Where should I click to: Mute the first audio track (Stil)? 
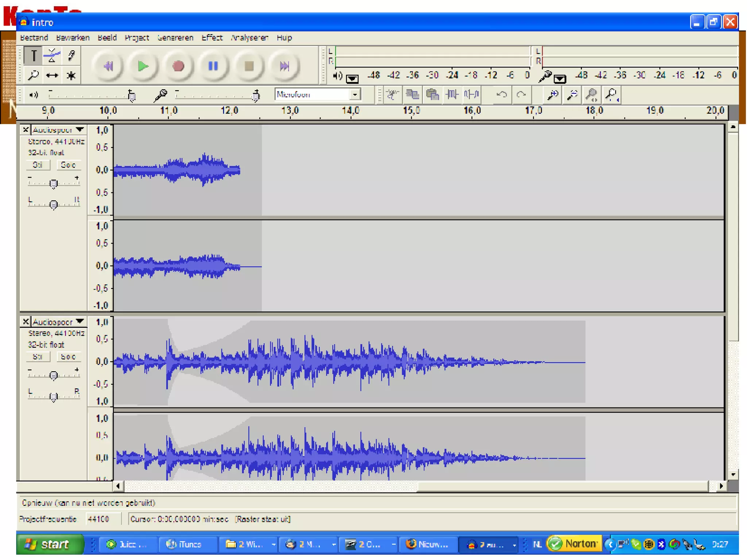coord(38,165)
